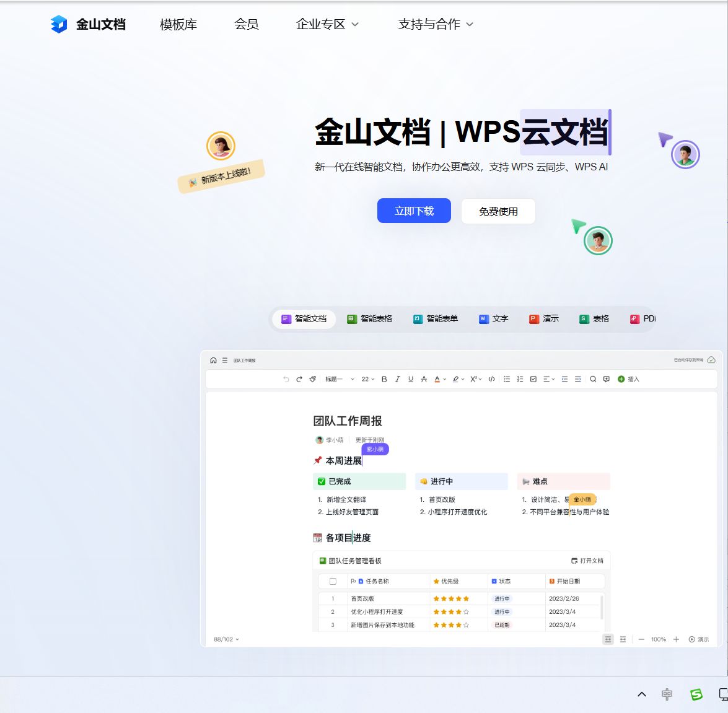Viewport: 728px width, 713px height.
Task: Click the 立即下载 button
Action: (x=414, y=211)
